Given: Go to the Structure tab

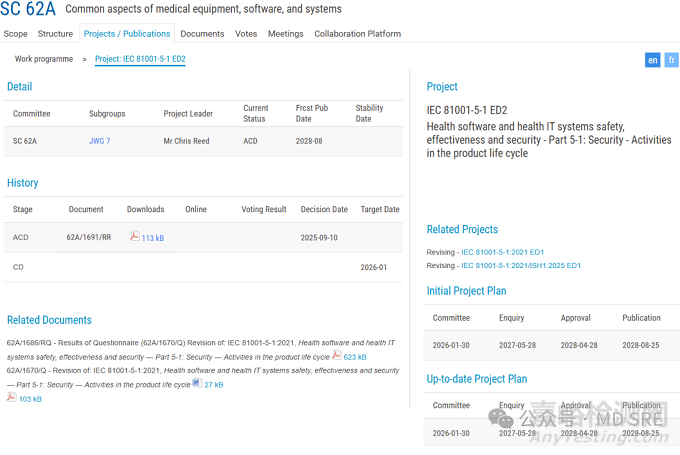Looking at the screenshot, I should click(x=55, y=34).
